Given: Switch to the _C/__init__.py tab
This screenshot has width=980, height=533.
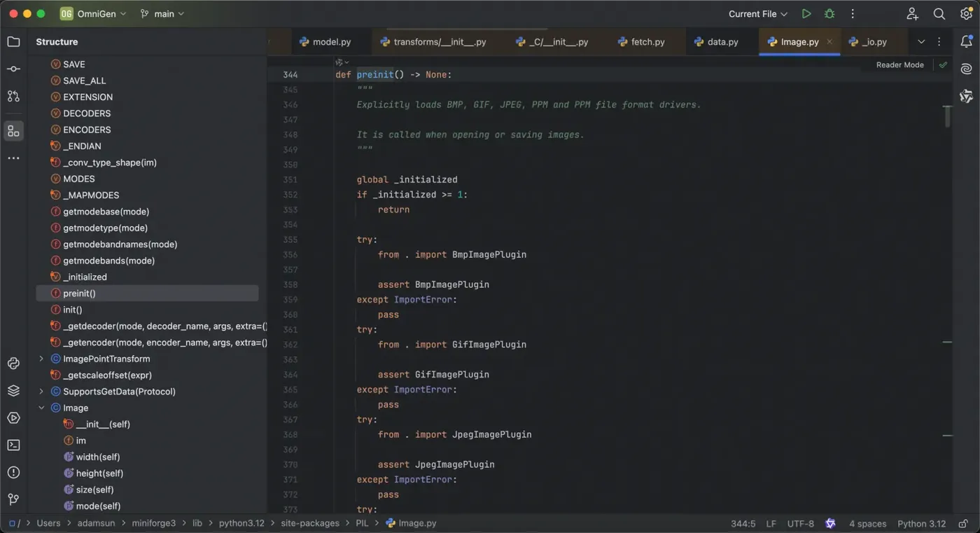Looking at the screenshot, I should click(552, 42).
